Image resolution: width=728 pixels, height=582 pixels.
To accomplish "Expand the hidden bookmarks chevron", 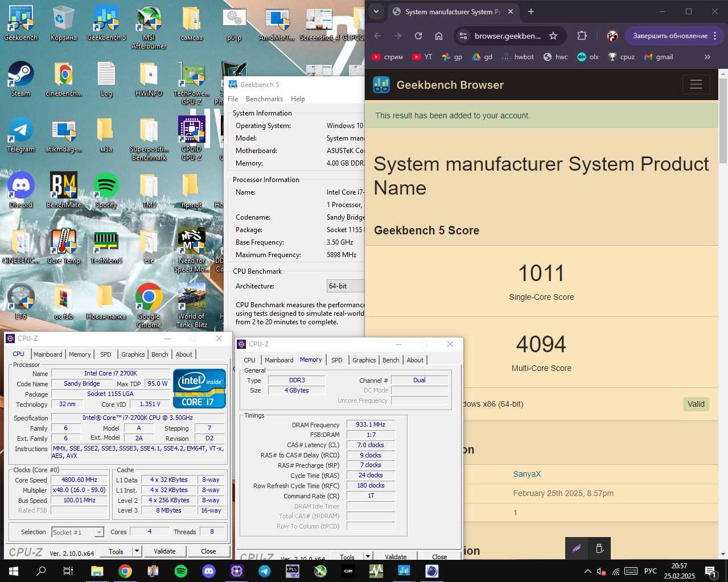I will click(708, 57).
